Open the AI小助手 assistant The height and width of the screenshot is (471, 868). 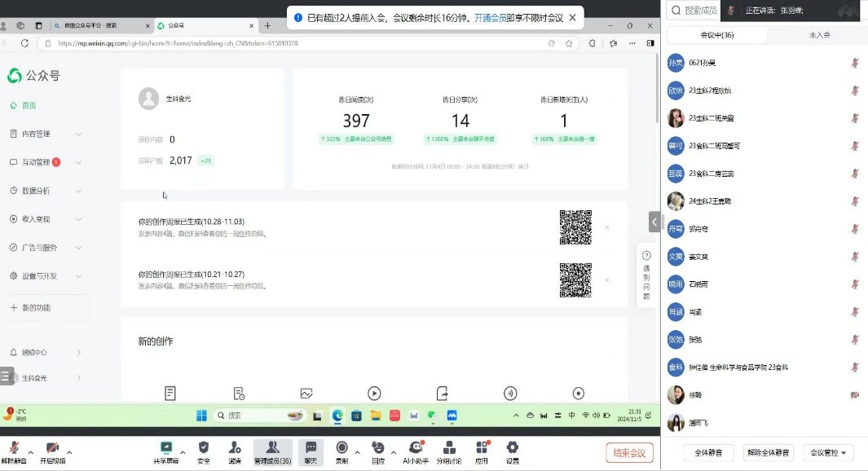(x=416, y=447)
